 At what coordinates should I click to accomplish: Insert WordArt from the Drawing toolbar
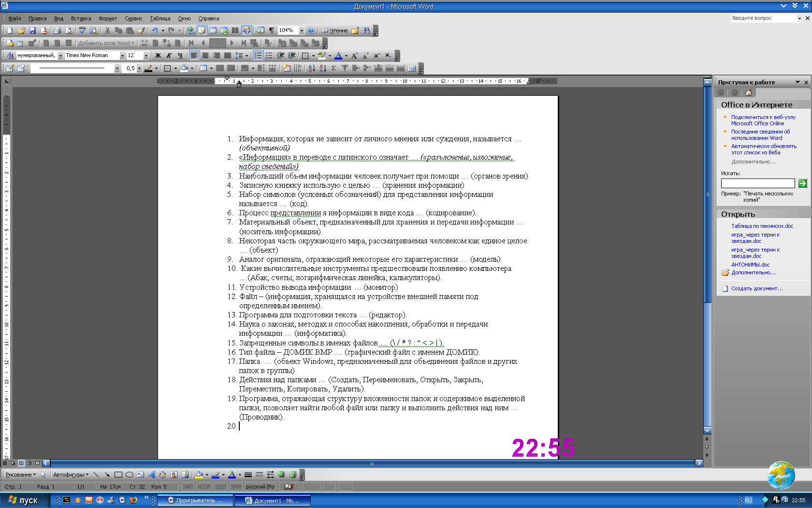[151, 475]
